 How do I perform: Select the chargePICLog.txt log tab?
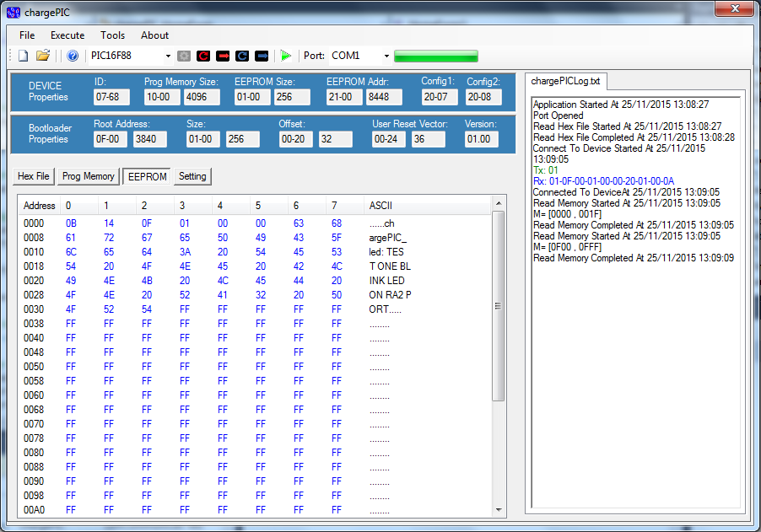click(x=567, y=81)
